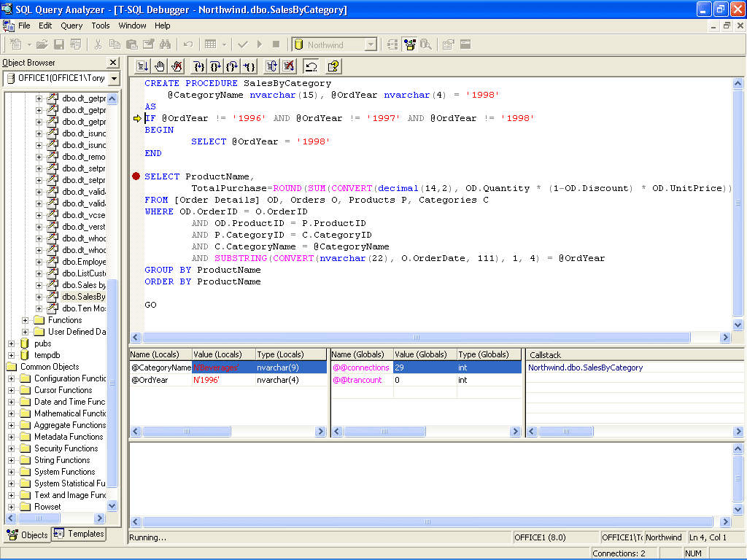Click the Go (continue) debugger icon

click(x=142, y=66)
